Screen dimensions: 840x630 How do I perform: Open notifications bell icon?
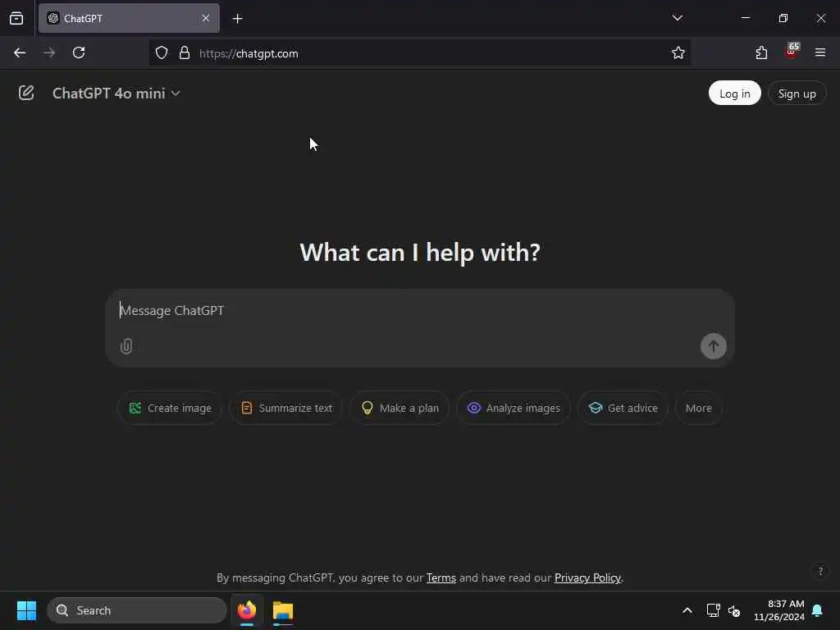[818, 610]
